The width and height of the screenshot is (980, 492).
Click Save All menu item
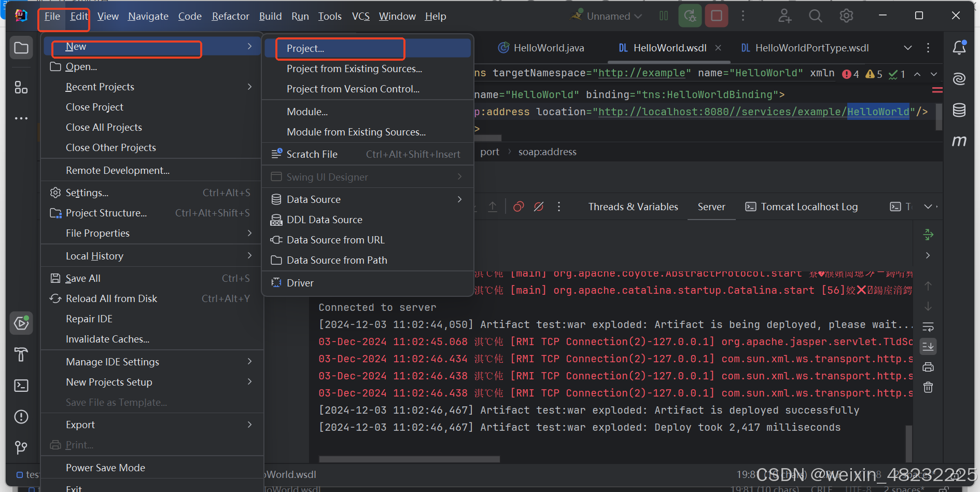point(152,278)
